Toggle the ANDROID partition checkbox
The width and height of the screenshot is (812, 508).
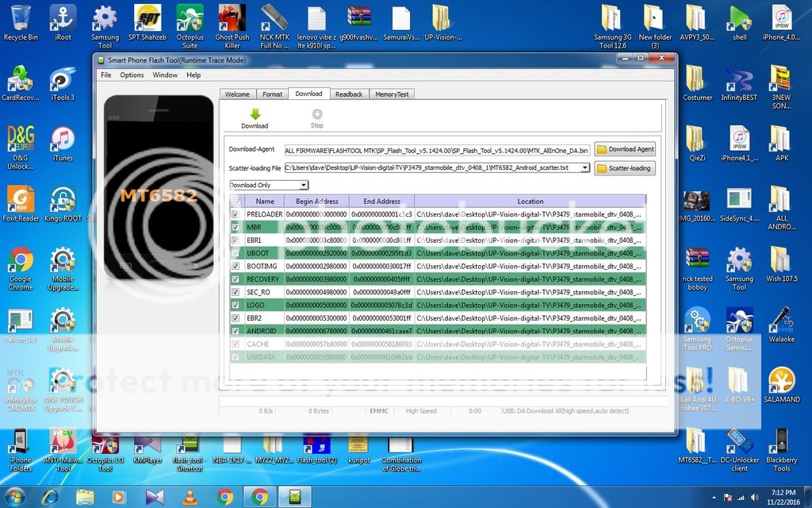236,331
